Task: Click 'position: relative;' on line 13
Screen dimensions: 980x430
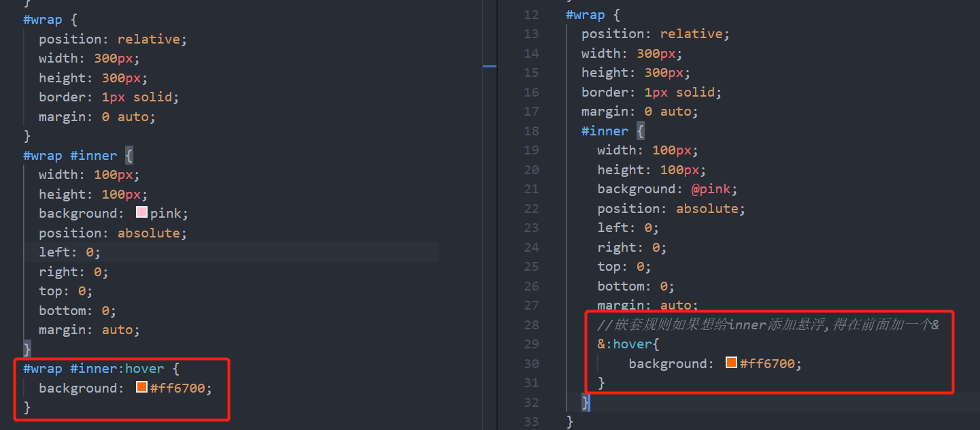Action: coord(655,33)
